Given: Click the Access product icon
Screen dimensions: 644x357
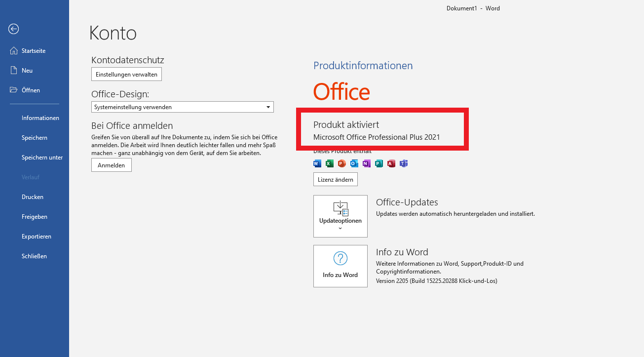Looking at the screenshot, I should pos(391,163).
